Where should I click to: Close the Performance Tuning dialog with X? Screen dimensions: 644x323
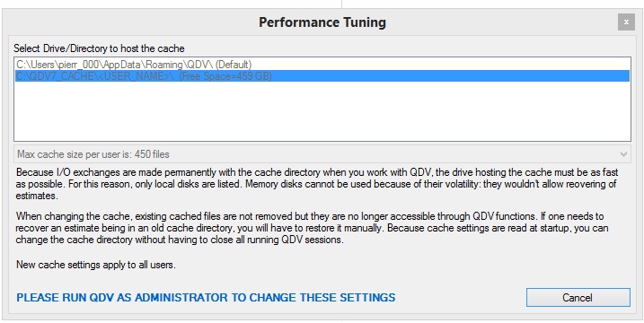[x=626, y=22]
